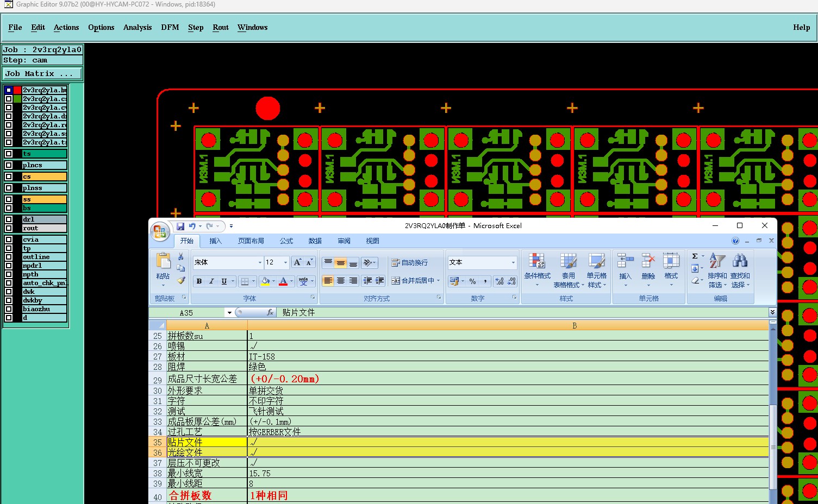818x504 pixels.
Task: Open the DFM menu in Graphic Editor
Action: (x=170, y=27)
